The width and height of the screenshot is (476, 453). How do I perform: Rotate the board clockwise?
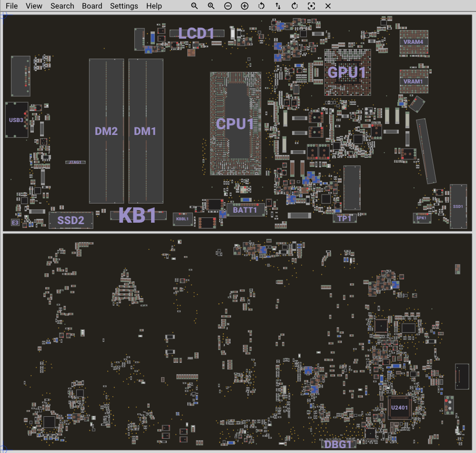(294, 6)
